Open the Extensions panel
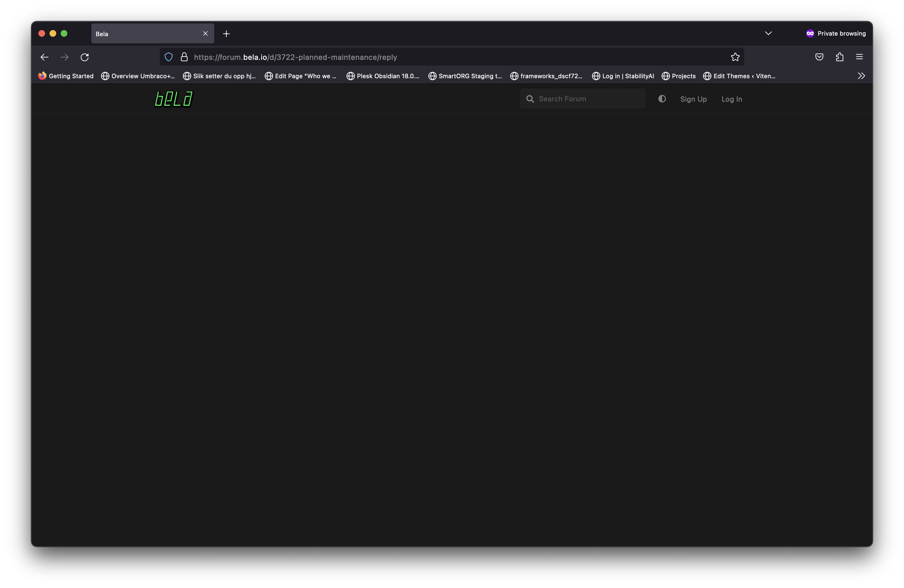 point(839,57)
